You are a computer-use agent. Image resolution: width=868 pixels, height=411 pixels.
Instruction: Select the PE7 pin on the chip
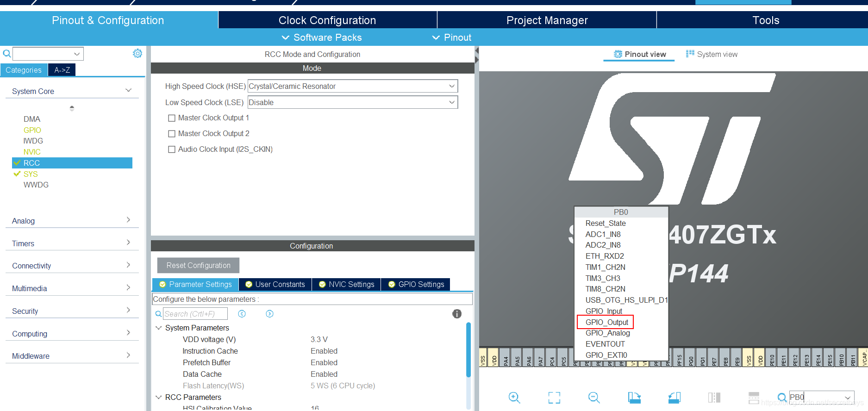tap(714, 357)
